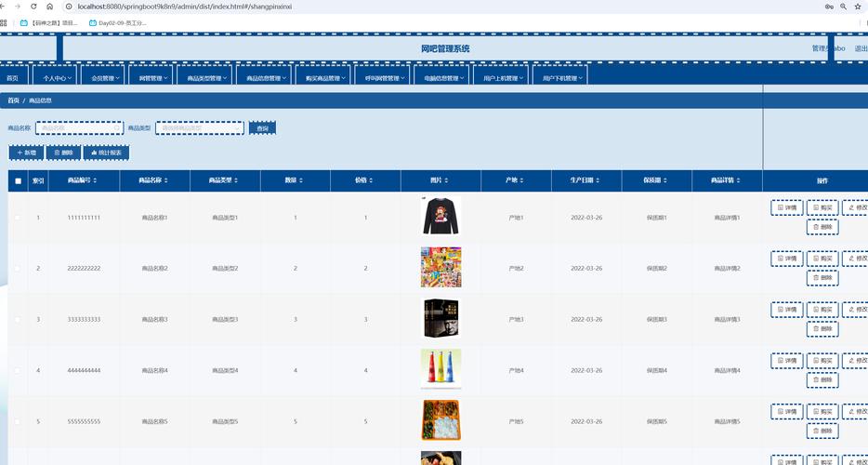Go to 首页 in the navigation bar

point(13,78)
